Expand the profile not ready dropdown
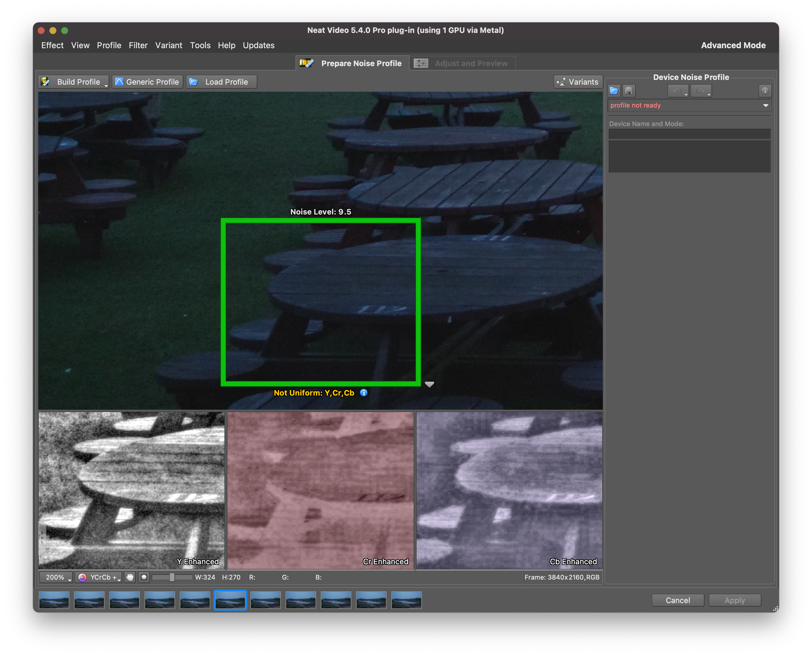Screen dimensions: 812x656 click(766, 106)
